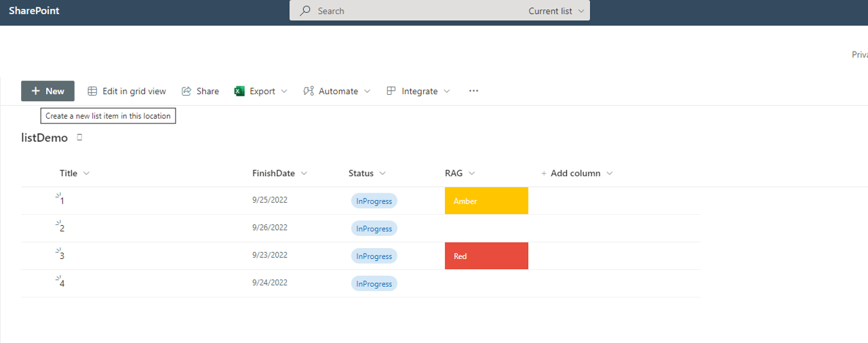Select the Amber RAG cell
Image resolution: width=868 pixels, height=343 pixels.
pos(486,201)
